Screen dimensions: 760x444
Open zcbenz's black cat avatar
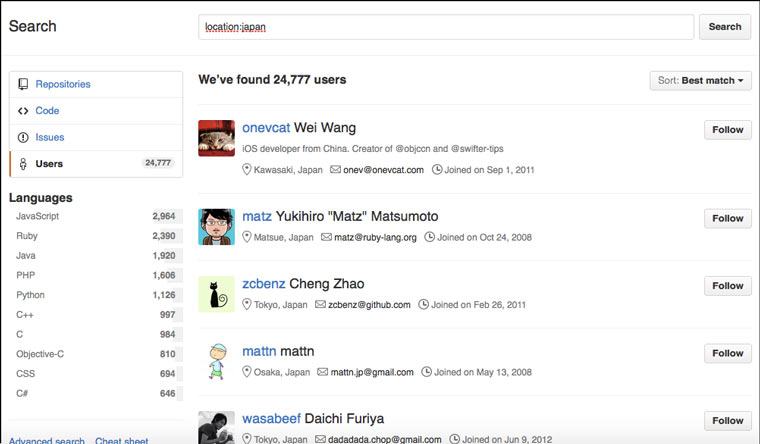(216, 294)
